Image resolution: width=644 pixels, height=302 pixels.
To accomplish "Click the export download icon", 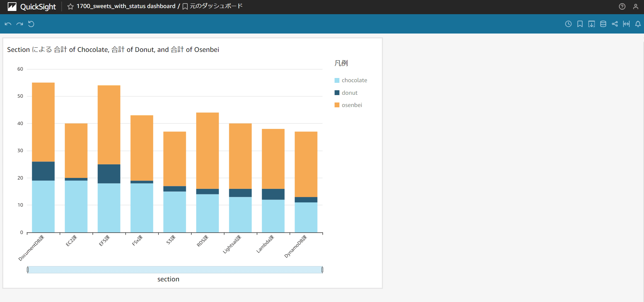I will [592, 24].
